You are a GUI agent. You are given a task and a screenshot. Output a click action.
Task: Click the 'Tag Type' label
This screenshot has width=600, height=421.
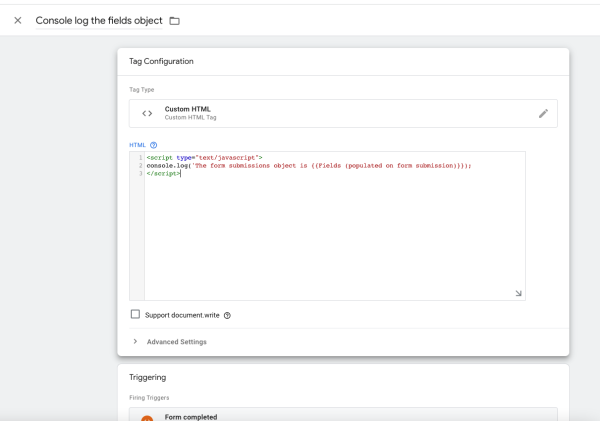point(142,90)
